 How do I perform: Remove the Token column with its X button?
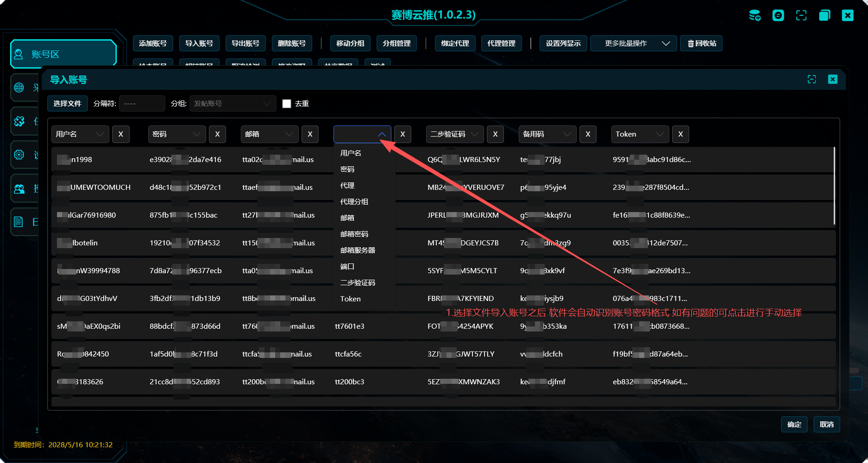coord(680,134)
